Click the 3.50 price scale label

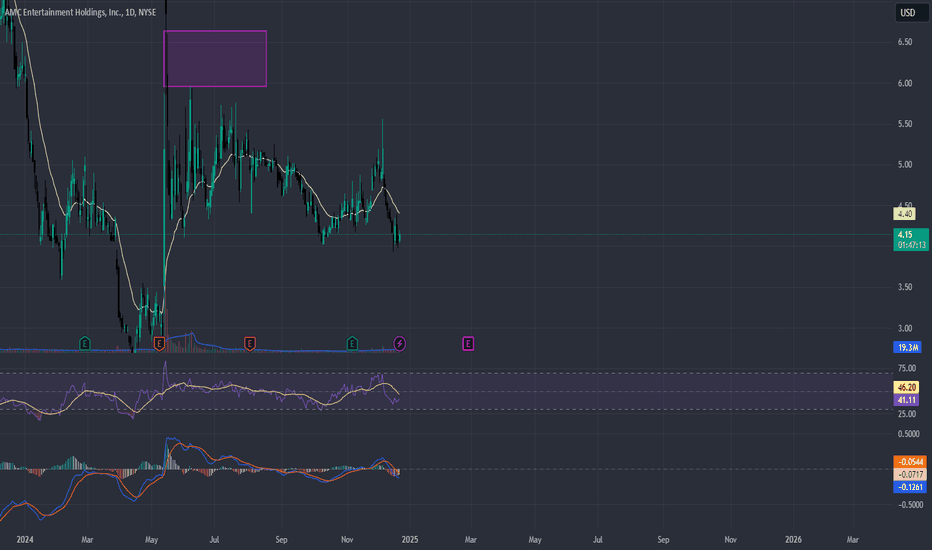(x=905, y=287)
